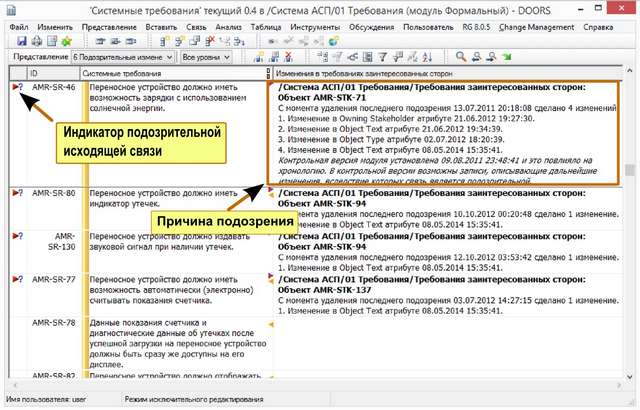Select the Объект AMR-STK-71 text
The height and width of the screenshot is (410, 640).
tap(322, 98)
